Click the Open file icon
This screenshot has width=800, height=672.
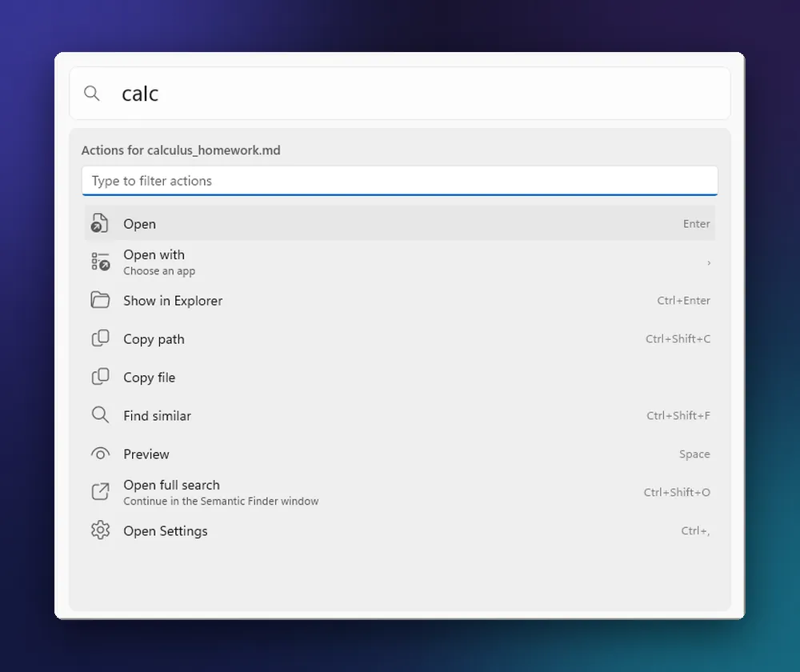[99, 223]
